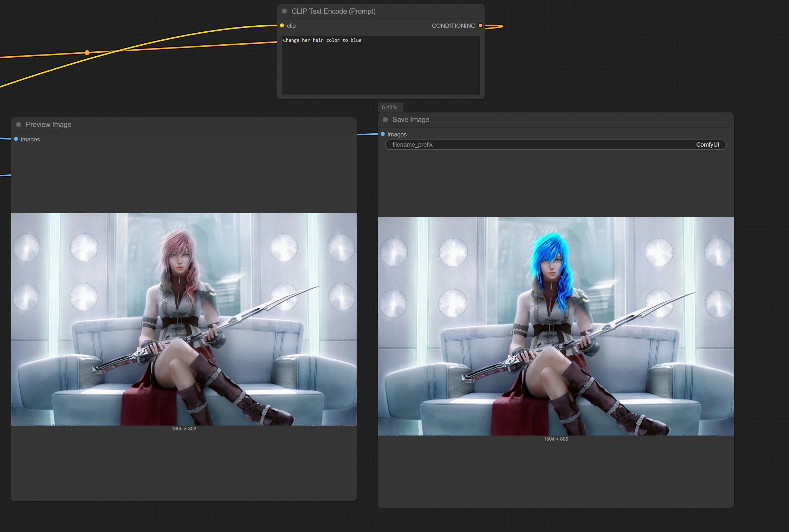
Task: Open the pink-haired preview image thumbnail
Action: point(184,319)
